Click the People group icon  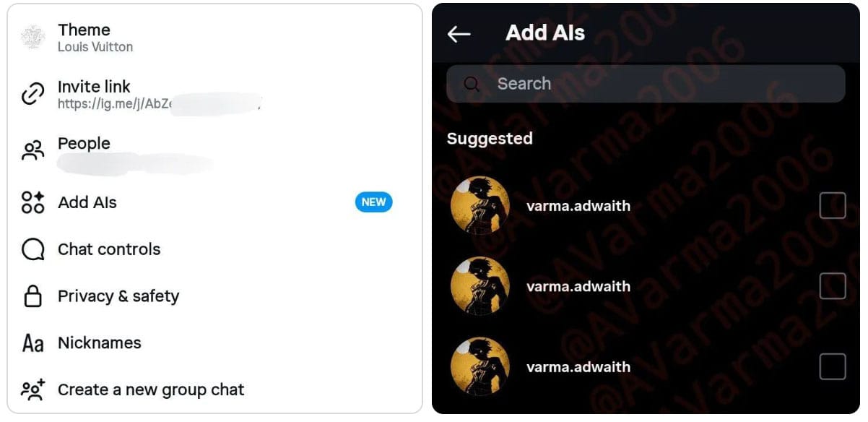pyautogui.click(x=33, y=150)
